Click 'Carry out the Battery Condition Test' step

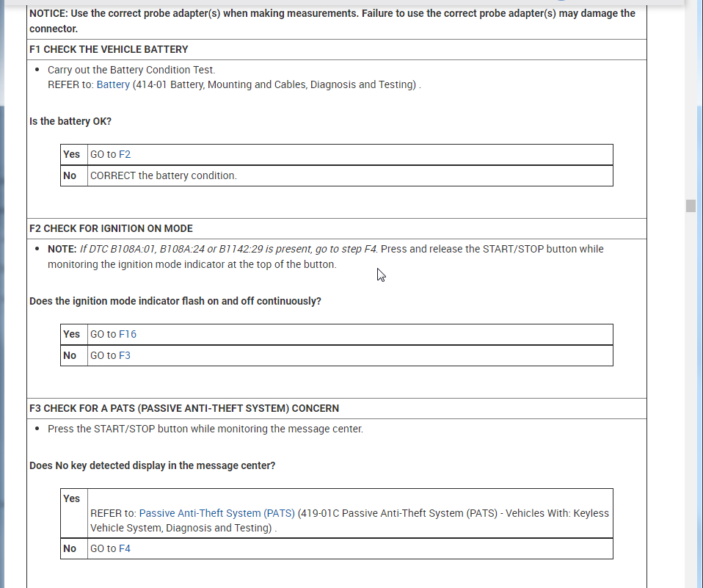(x=131, y=70)
